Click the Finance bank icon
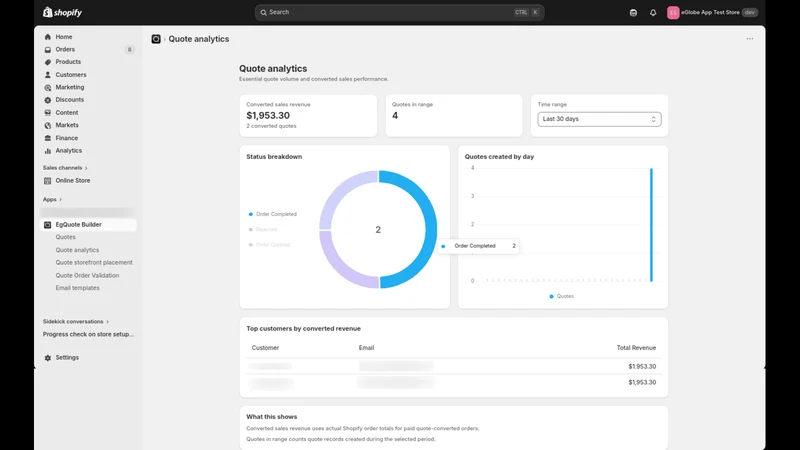 tap(47, 138)
